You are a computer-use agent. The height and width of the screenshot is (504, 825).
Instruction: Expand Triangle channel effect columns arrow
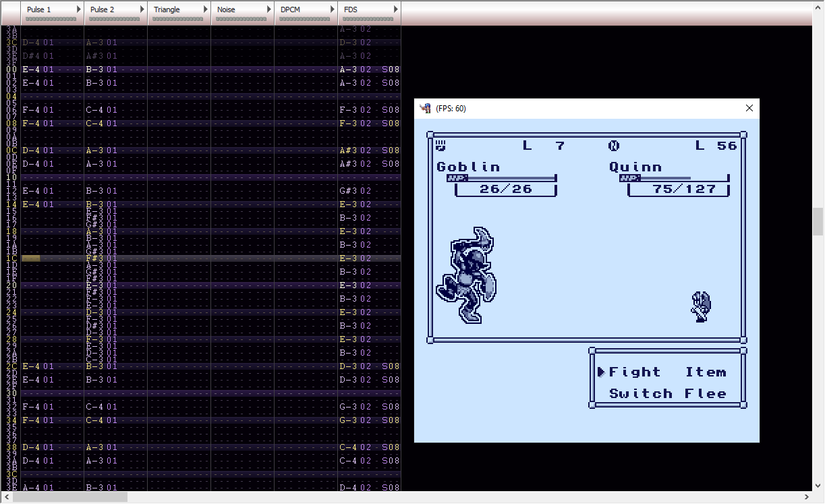(x=205, y=9)
